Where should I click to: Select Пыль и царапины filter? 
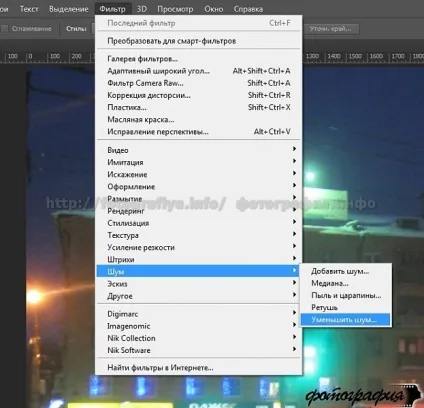tap(345, 295)
